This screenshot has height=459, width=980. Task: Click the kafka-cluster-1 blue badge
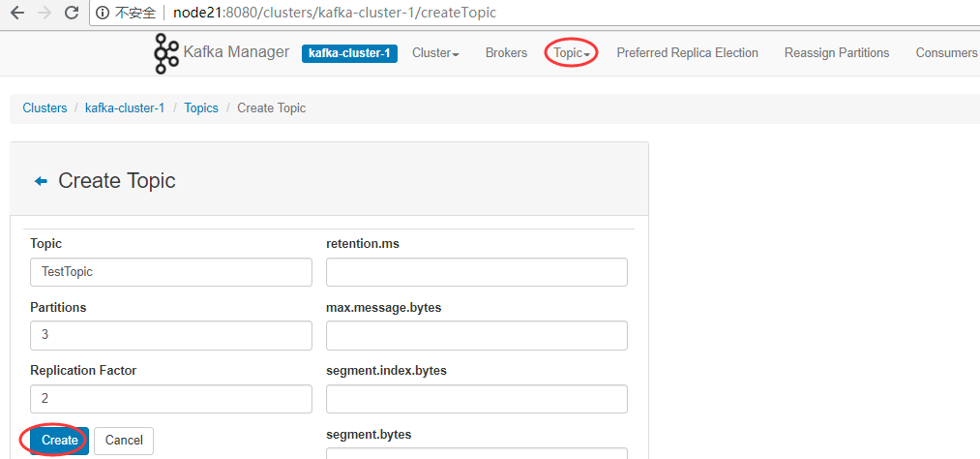pos(349,54)
